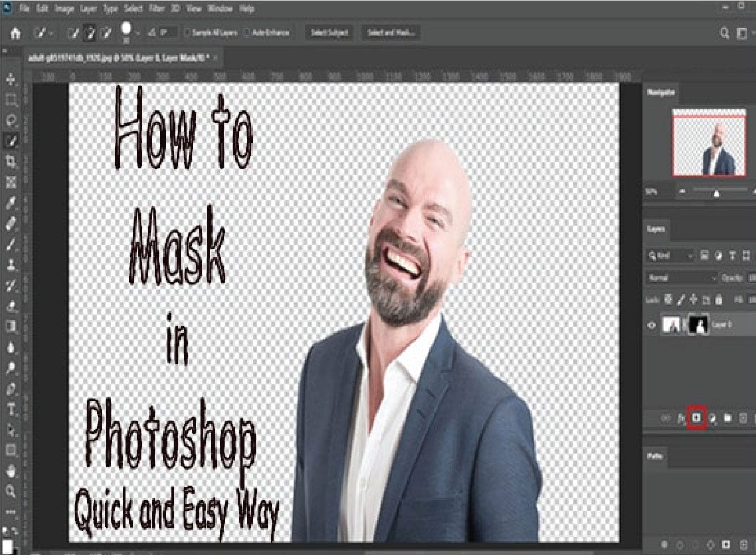The image size is (756, 555).
Task: Open the Edit Toolbar three-dots button
Action: [x=11, y=512]
